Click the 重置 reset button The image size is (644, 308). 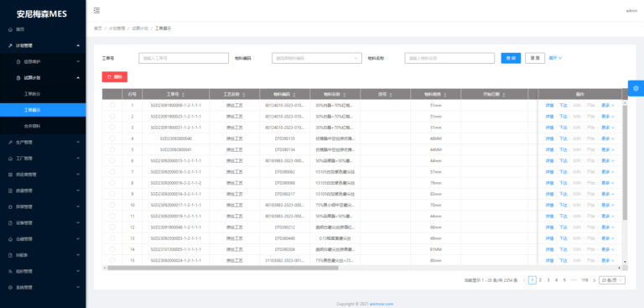[535, 59]
